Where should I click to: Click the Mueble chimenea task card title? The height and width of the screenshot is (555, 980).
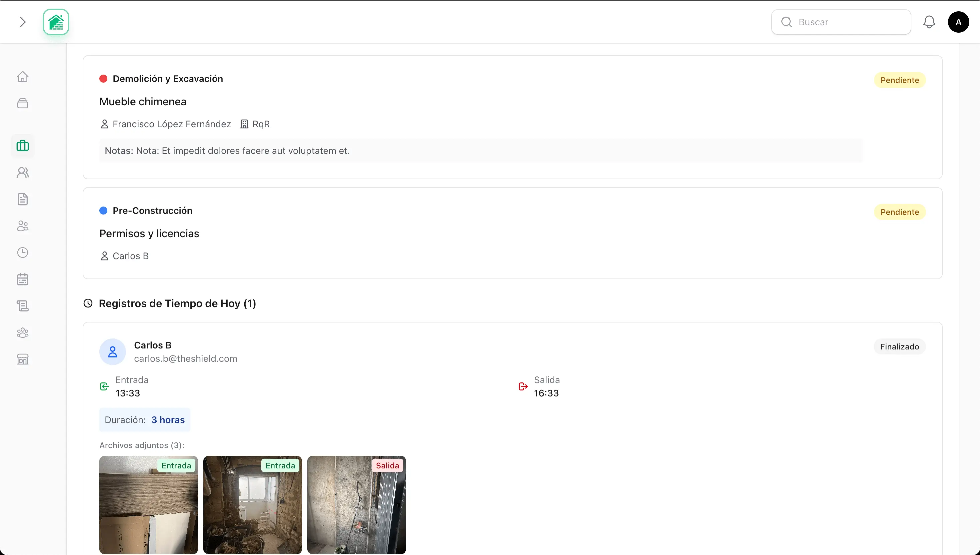click(143, 102)
